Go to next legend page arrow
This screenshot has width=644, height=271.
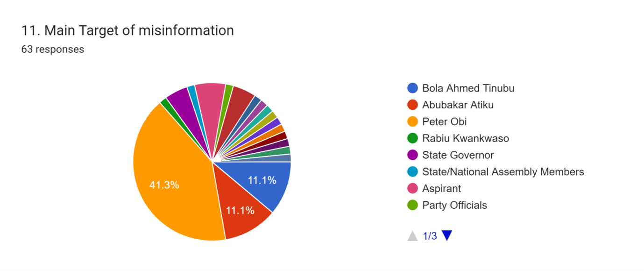pos(447,236)
